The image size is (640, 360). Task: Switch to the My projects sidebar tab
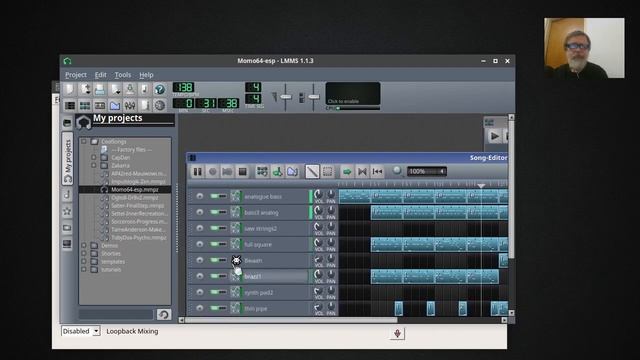coord(67,159)
